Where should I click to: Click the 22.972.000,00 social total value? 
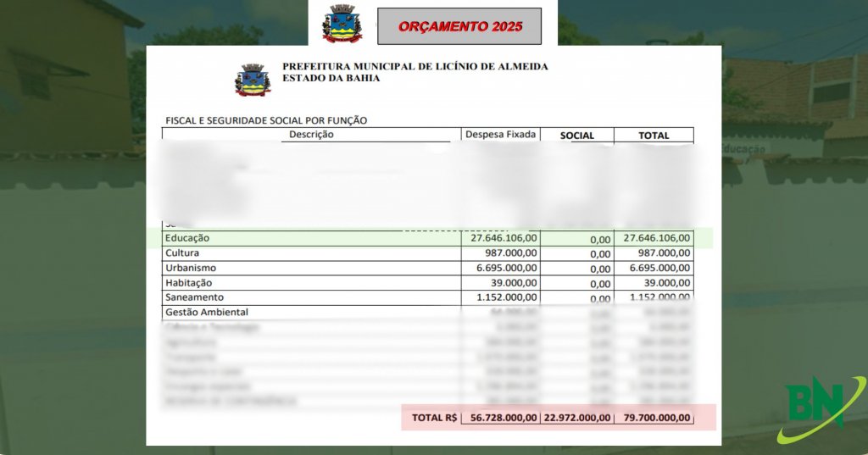point(576,418)
